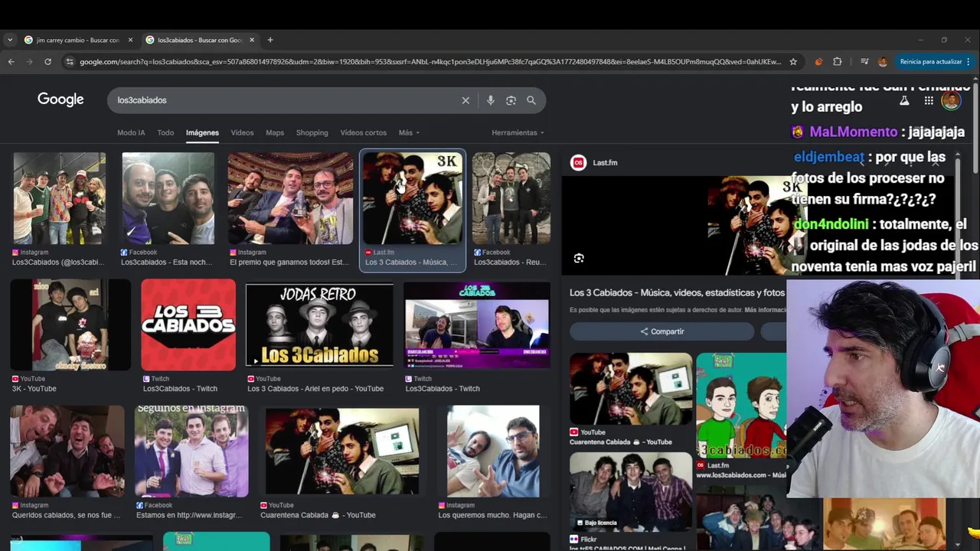The width and height of the screenshot is (980, 551).
Task: Open the '3K - YouTube' image result
Action: pyautogui.click(x=70, y=325)
